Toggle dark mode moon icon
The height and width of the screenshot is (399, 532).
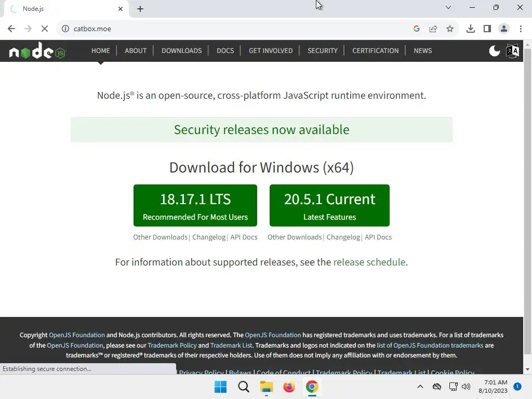point(495,51)
